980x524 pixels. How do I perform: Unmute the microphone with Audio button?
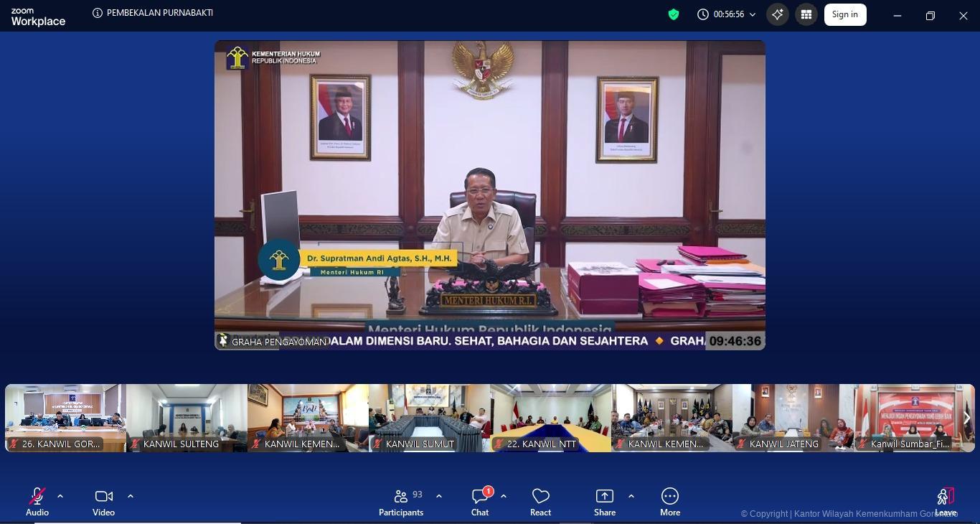[37, 502]
